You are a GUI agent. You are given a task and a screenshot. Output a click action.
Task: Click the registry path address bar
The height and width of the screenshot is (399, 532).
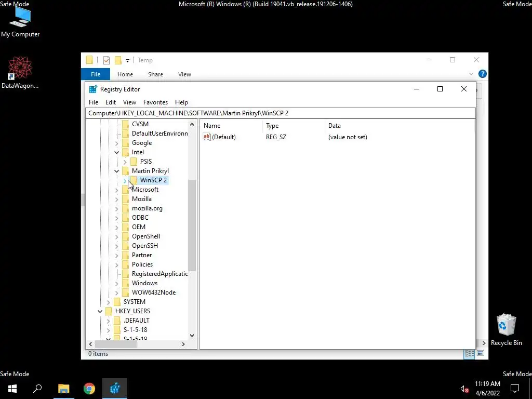click(x=281, y=113)
